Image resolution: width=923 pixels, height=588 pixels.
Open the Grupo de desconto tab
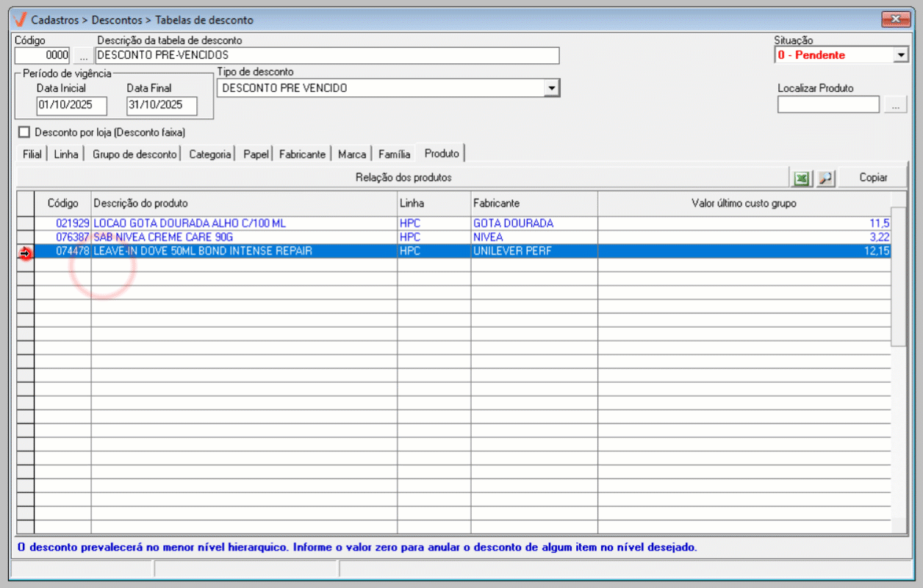click(134, 154)
